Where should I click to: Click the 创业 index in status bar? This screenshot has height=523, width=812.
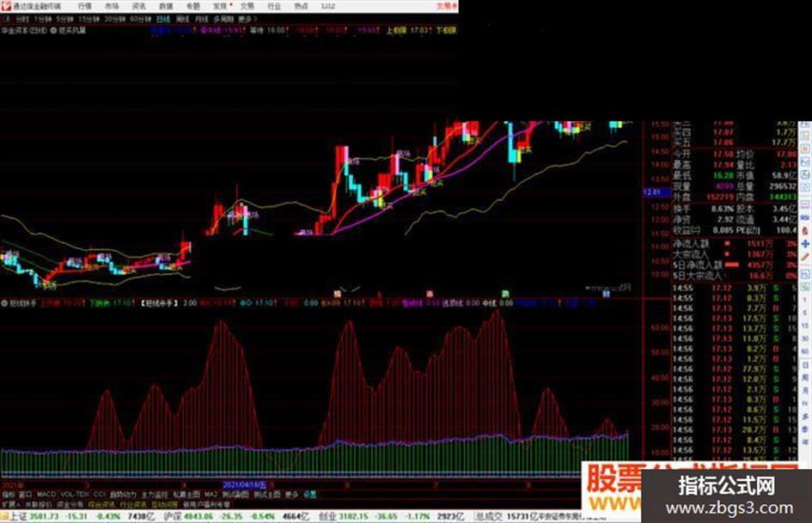327,516
